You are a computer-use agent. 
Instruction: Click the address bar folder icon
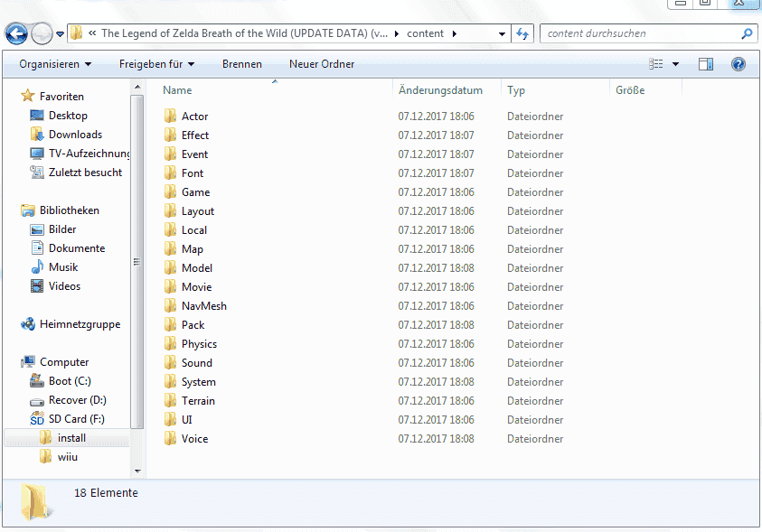(76, 33)
